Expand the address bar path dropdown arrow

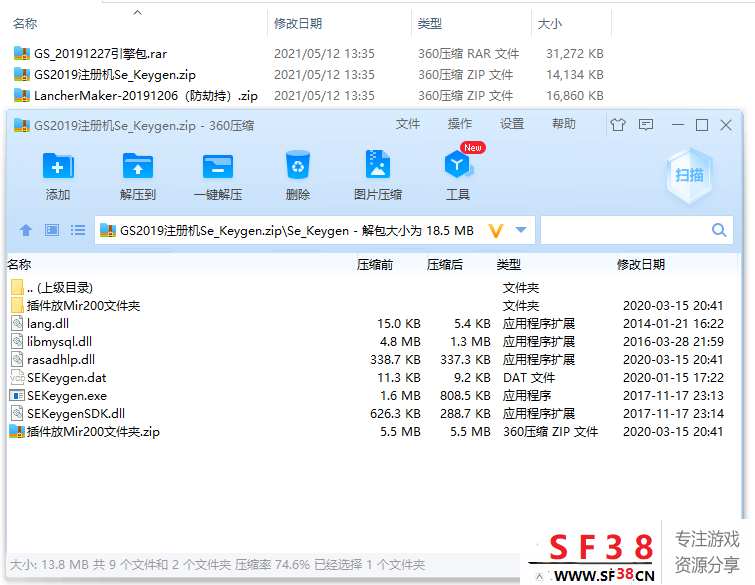(521, 230)
